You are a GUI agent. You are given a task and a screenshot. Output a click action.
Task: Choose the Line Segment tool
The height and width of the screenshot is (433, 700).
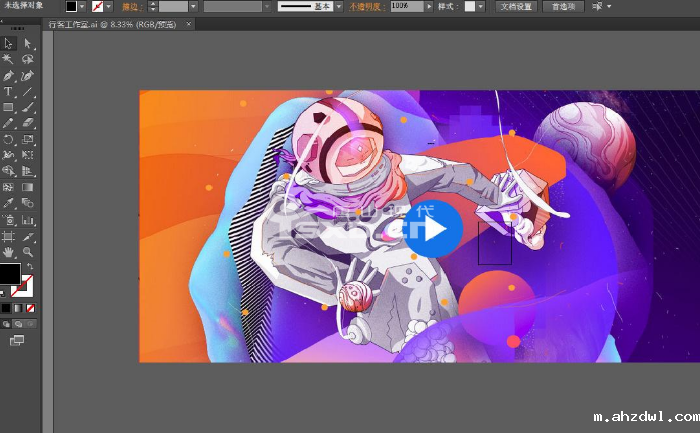point(28,91)
